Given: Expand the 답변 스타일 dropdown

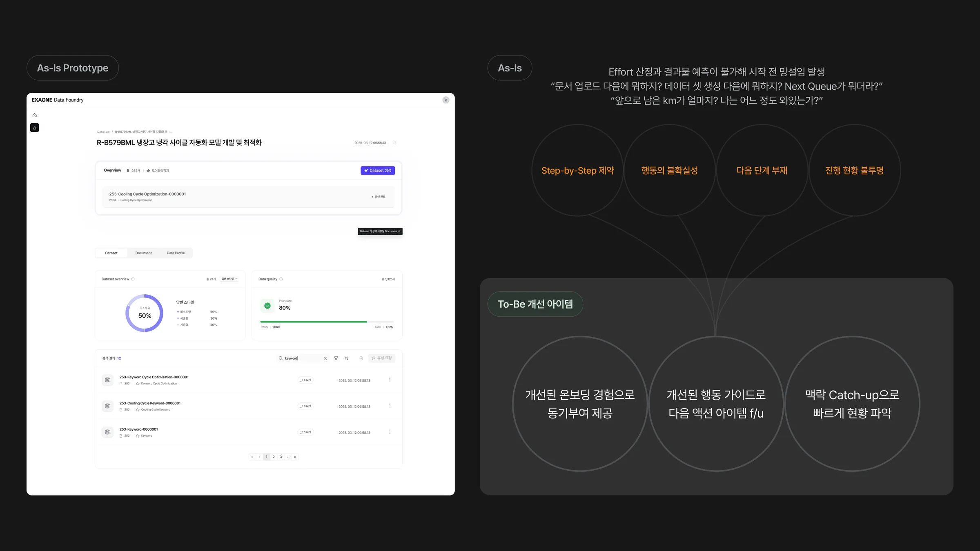Looking at the screenshot, I should pos(229,279).
